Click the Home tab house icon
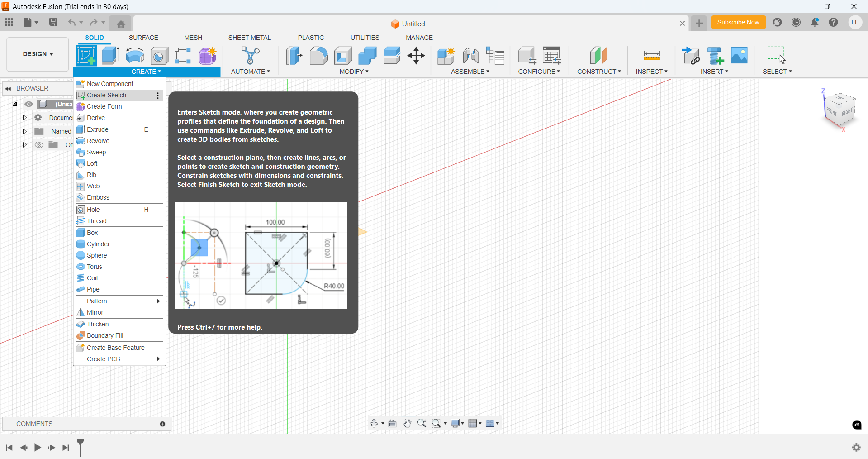868x459 pixels. [121, 24]
